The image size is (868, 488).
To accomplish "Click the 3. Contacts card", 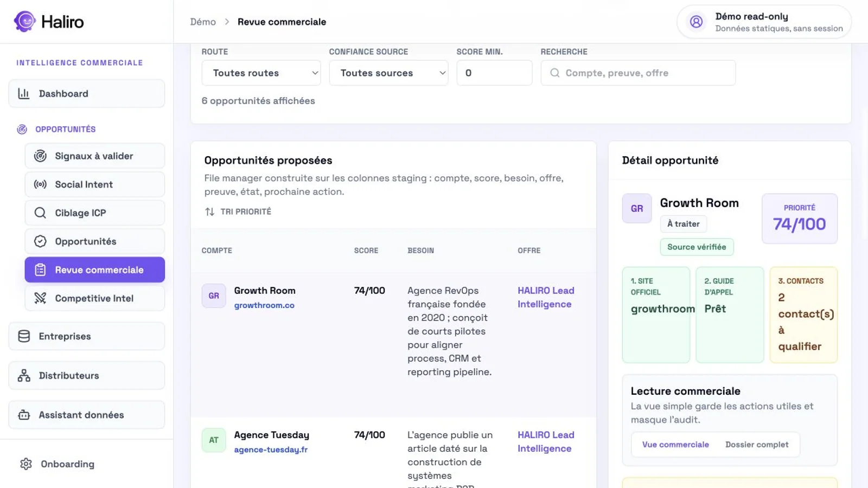I will [x=803, y=314].
